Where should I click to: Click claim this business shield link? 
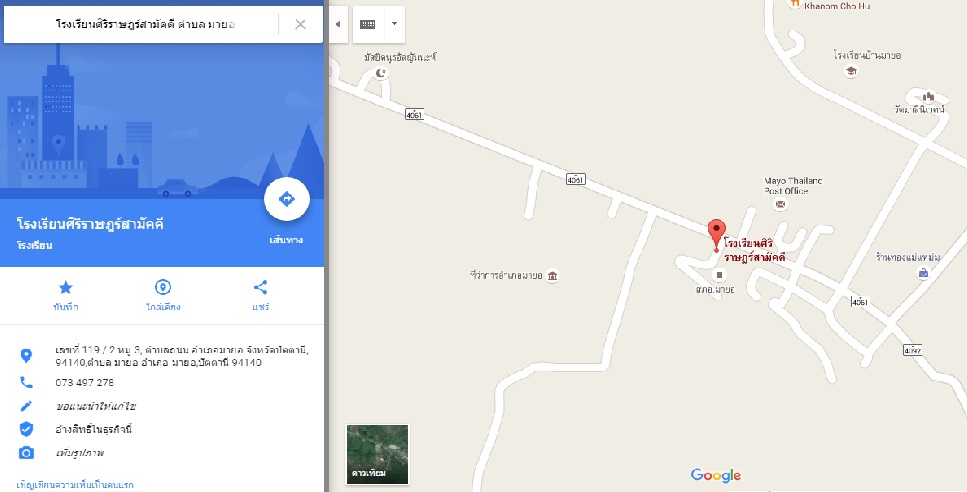pos(94,429)
